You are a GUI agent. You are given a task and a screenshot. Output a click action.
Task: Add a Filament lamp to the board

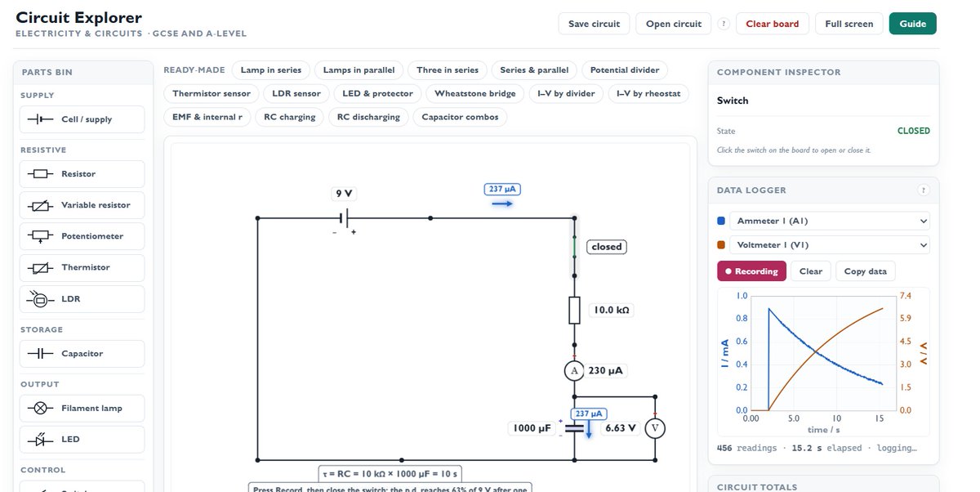point(82,409)
